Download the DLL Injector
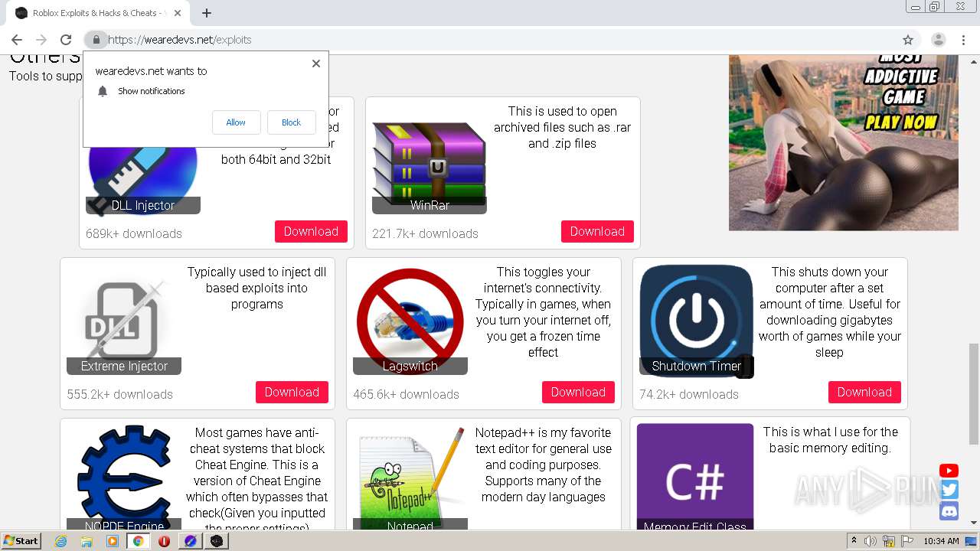 point(311,232)
